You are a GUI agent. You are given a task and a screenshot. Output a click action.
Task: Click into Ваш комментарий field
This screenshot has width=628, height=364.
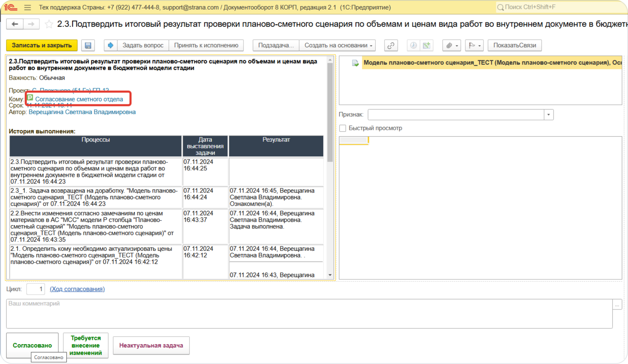click(309, 314)
